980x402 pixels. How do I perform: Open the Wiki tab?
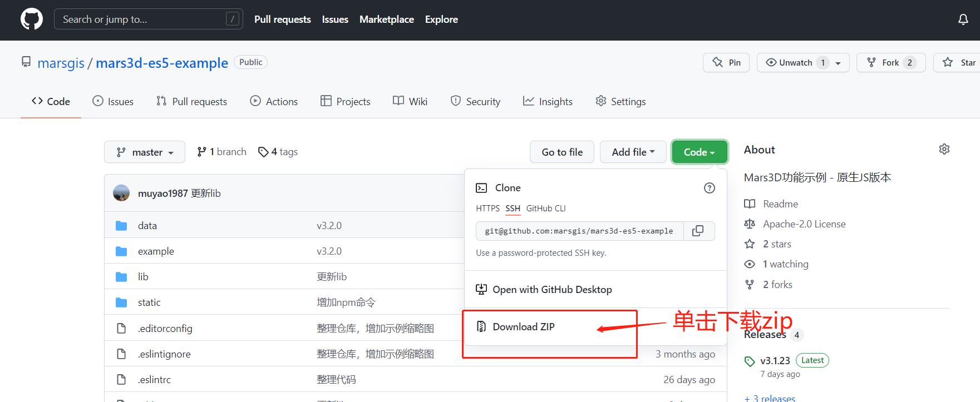[x=410, y=101]
